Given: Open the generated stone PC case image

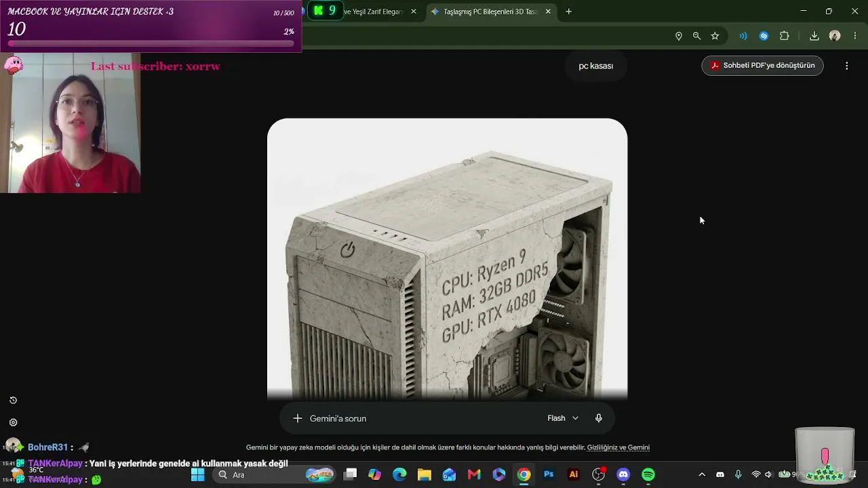Looking at the screenshot, I should [x=448, y=259].
